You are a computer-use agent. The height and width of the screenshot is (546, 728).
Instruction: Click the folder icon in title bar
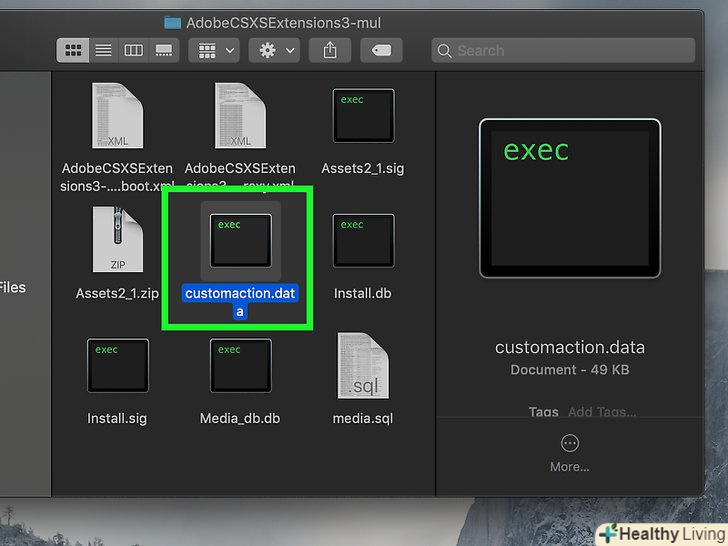click(x=173, y=23)
